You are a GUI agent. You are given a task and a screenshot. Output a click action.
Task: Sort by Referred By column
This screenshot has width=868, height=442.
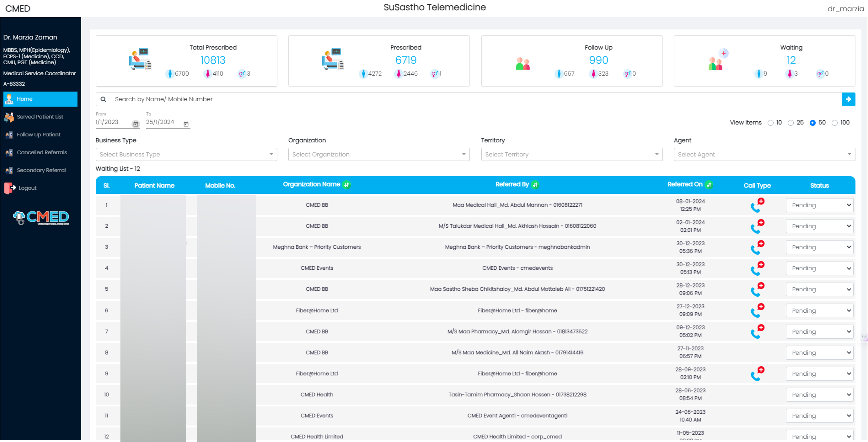(535, 185)
